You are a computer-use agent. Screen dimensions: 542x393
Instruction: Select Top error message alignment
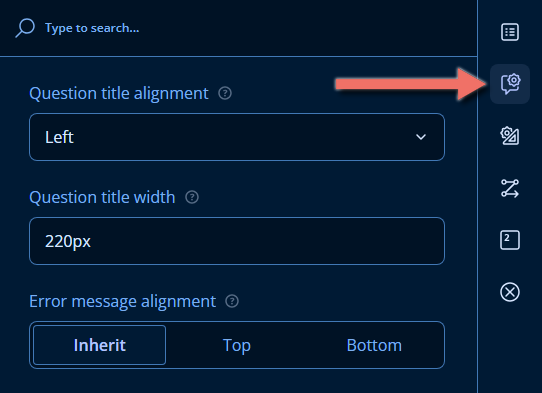237,345
